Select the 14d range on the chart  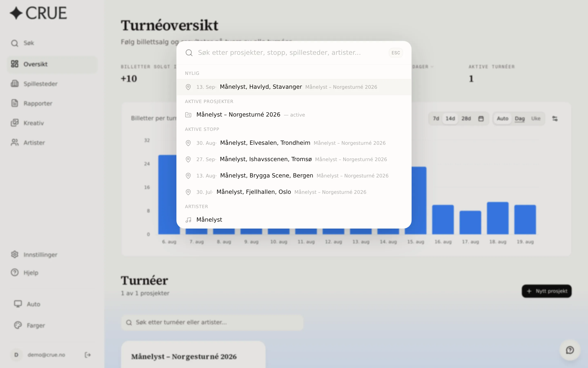pos(450,119)
